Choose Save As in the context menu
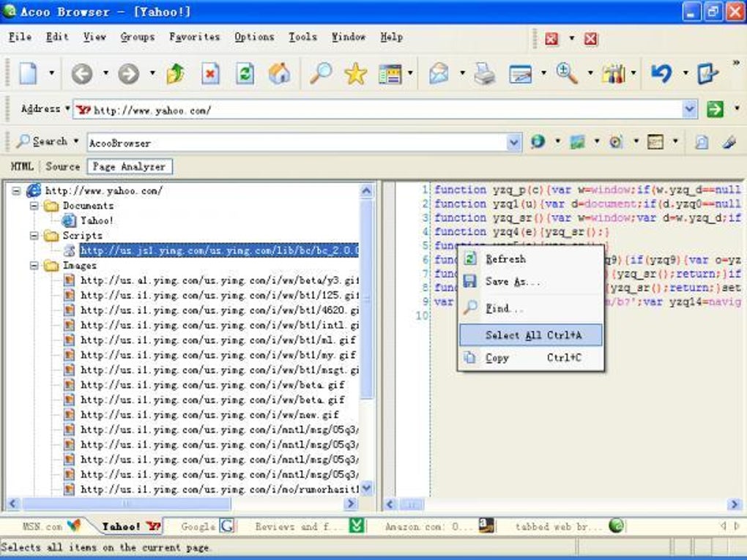Screen dimensions: 747x560 [x=531, y=281]
